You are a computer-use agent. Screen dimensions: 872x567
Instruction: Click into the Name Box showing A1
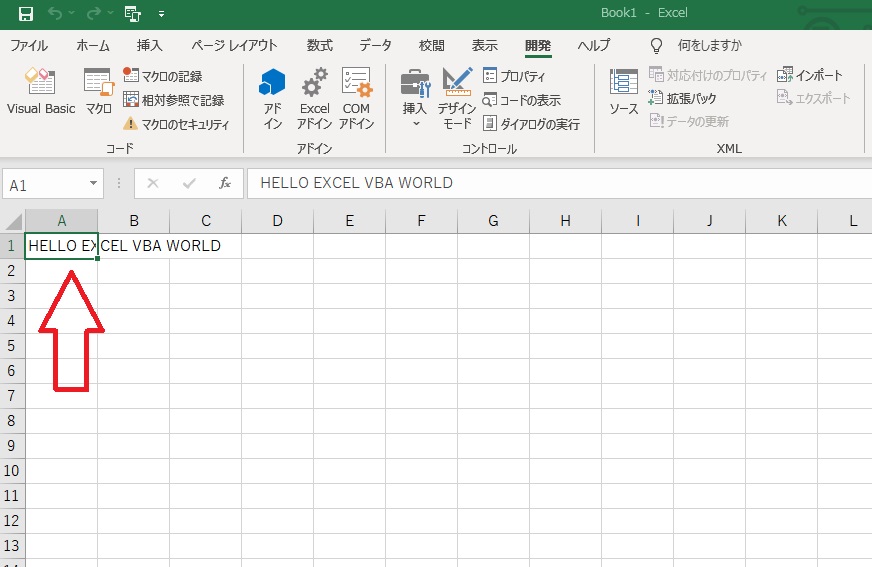point(44,184)
